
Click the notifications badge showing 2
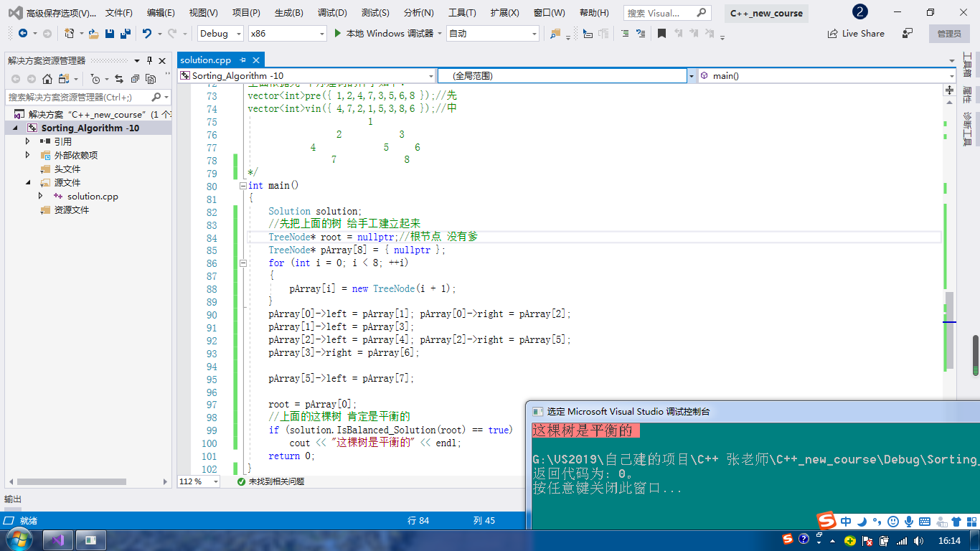[x=859, y=12]
